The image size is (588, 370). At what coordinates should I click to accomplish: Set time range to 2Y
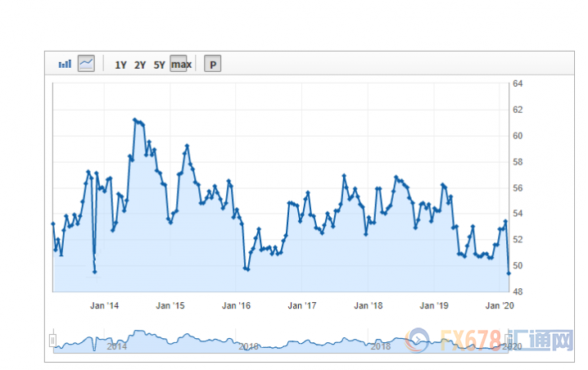coord(140,65)
